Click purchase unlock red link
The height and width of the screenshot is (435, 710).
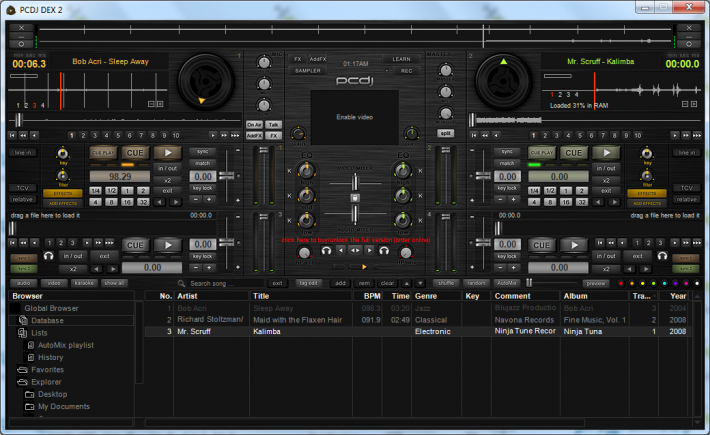click(x=356, y=239)
